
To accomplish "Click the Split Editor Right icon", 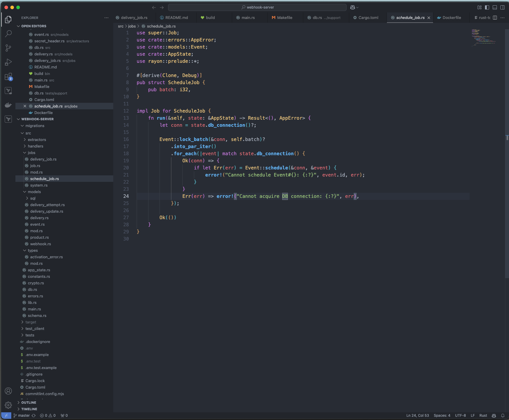I will (x=495, y=17).
